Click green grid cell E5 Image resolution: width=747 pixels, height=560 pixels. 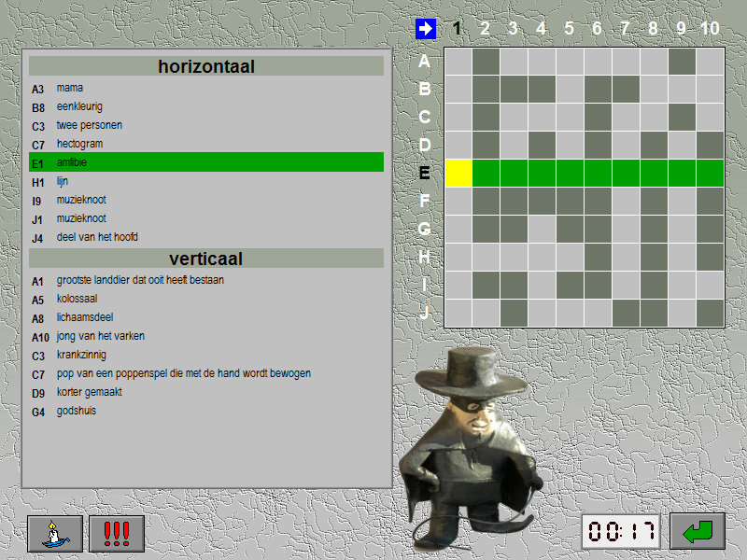click(571, 174)
